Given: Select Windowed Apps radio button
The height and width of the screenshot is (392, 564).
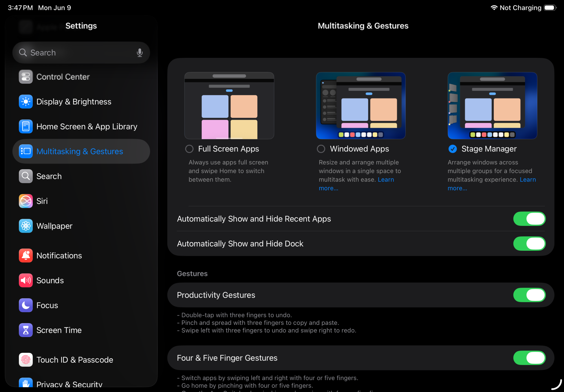Looking at the screenshot, I should tap(321, 149).
